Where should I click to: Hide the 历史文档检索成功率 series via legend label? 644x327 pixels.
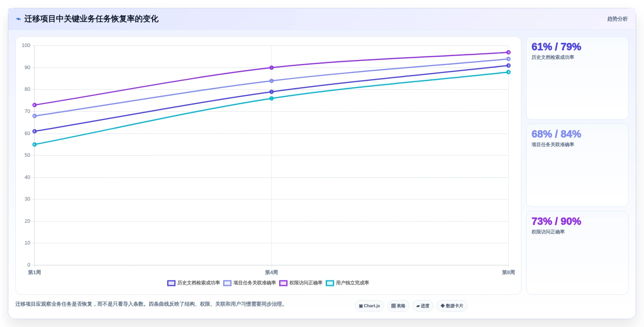(x=199, y=283)
